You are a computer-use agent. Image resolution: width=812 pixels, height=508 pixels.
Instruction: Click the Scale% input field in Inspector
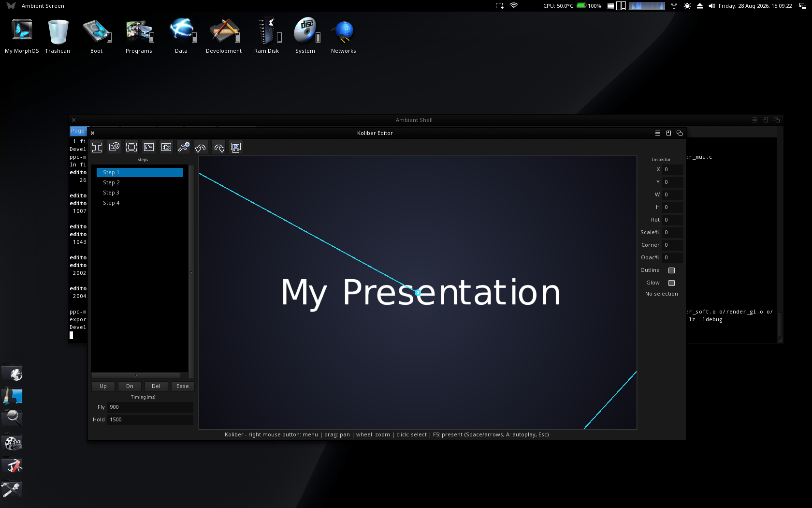pyautogui.click(x=672, y=233)
